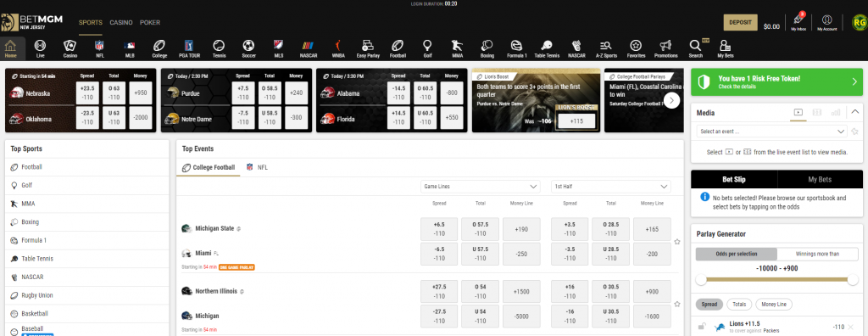Switch to Winnings more than option
This screenshot has width=868, height=336.
coord(817,254)
